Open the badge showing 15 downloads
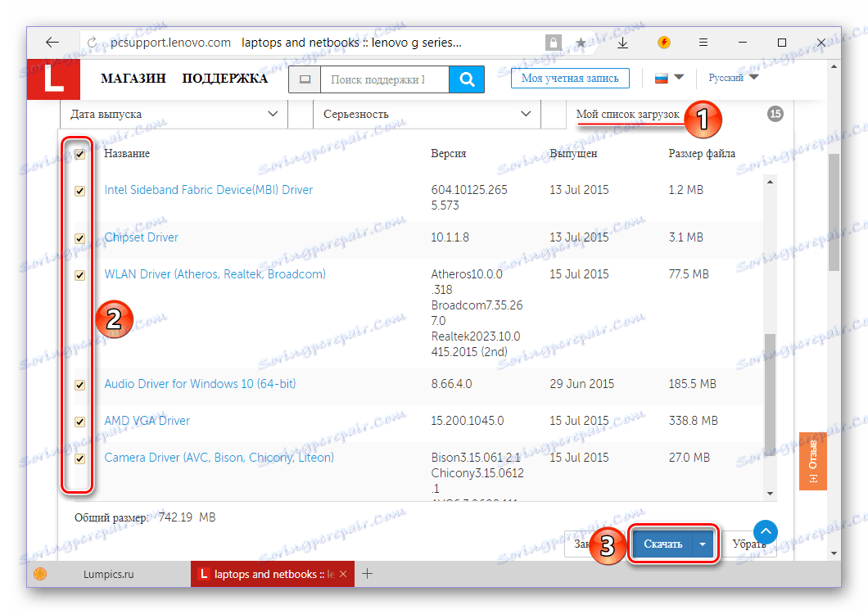 click(x=775, y=114)
